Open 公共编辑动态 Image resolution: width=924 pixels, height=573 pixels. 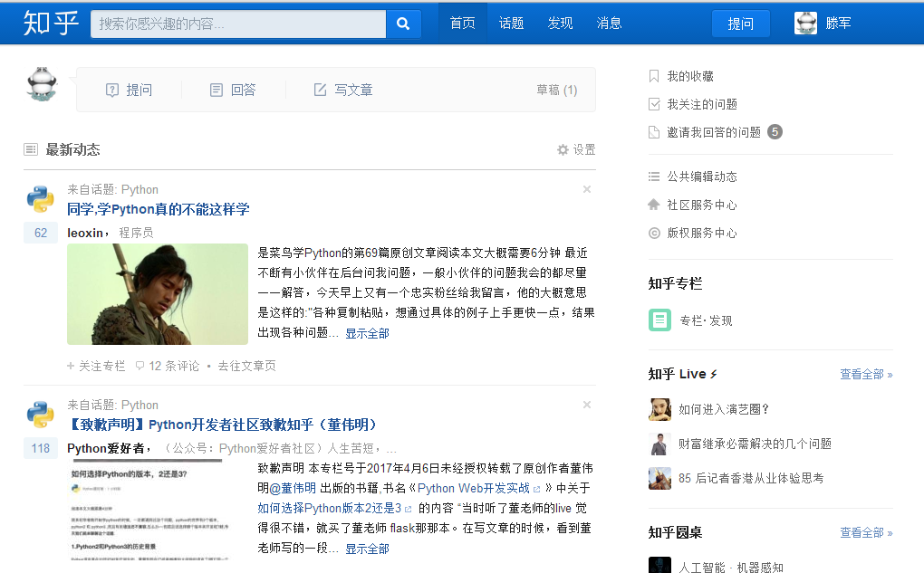click(702, 177)
